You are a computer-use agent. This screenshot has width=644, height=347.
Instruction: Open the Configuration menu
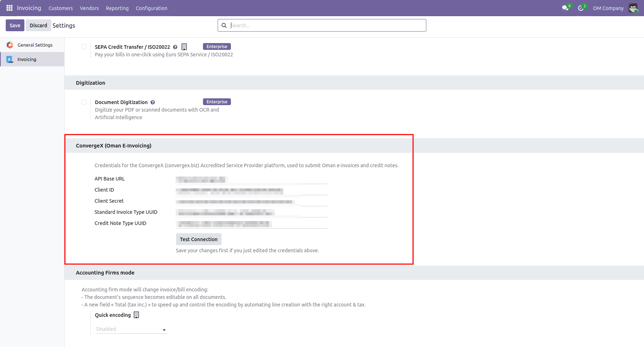click(151, 8)
